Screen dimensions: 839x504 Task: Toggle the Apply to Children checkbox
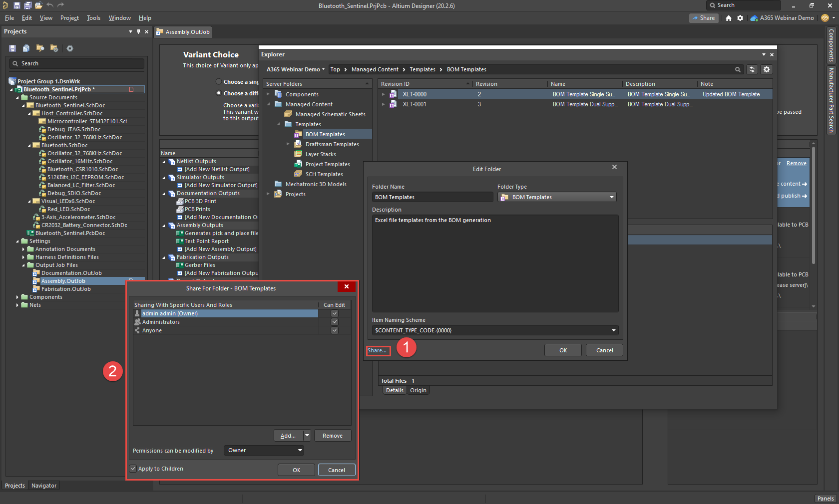click(133, 469)
